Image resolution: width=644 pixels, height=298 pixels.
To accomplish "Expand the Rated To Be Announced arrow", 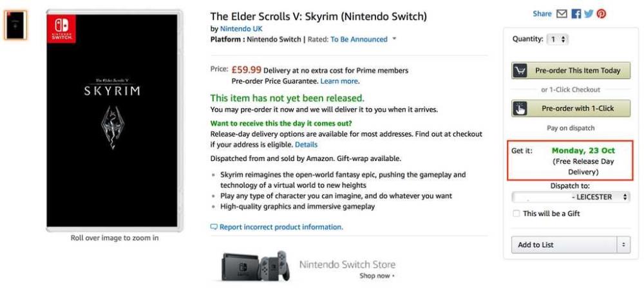I will [394, 39].
